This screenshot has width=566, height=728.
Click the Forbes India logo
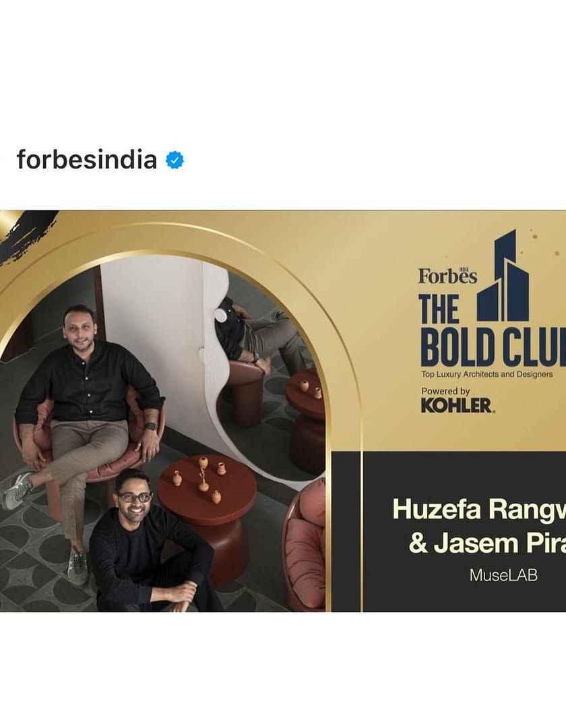click(x=447, y=276)
